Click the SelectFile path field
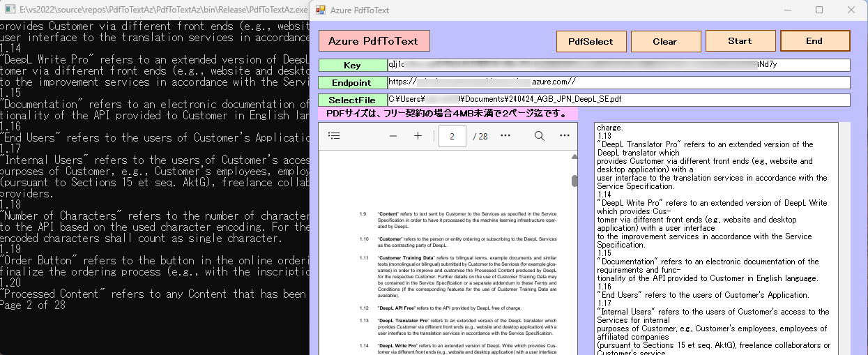 pyautogui.click(x=618, y=100)
